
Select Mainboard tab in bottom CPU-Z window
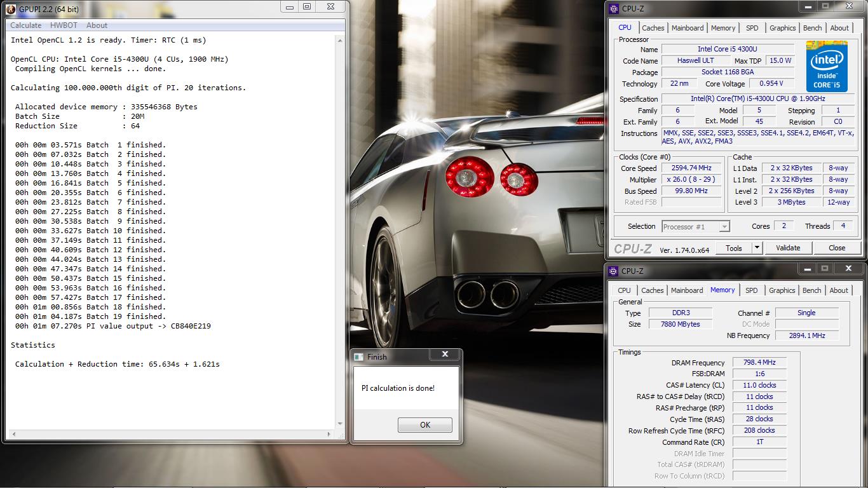point(687,290)
